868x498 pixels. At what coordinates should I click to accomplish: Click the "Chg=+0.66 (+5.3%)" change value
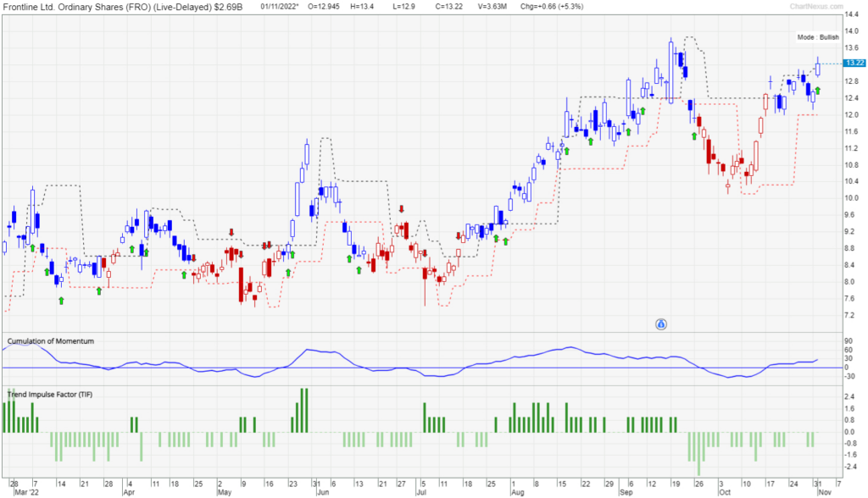pos(552,7)
